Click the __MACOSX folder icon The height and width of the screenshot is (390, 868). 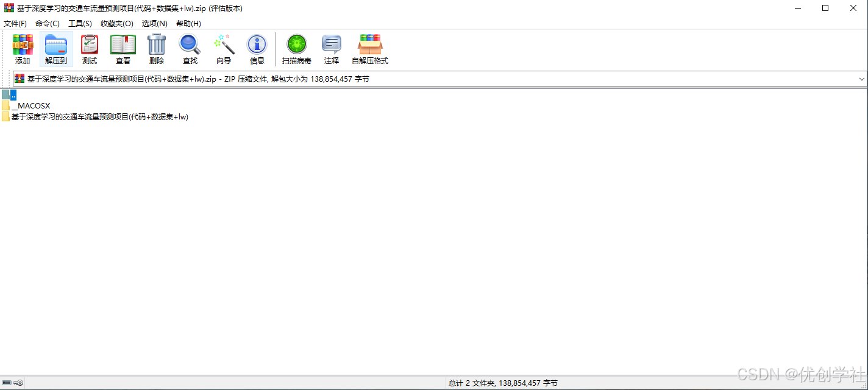point(5,105)
